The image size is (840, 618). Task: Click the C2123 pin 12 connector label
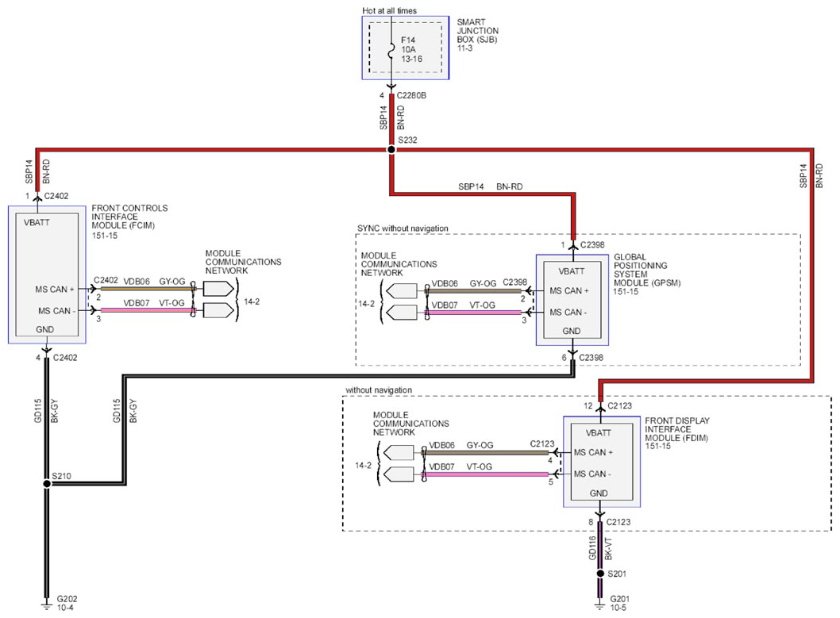point(620,405)
